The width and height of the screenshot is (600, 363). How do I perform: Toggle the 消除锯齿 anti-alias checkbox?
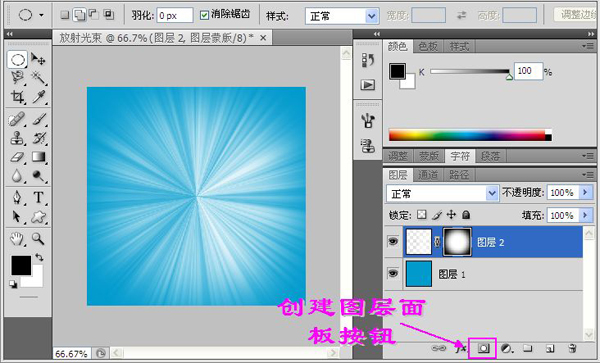click(204, 15)
